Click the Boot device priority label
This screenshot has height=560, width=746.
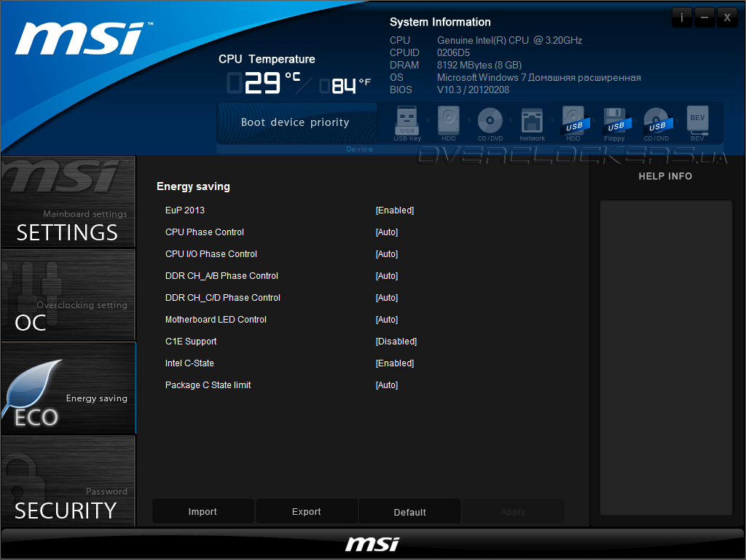tap(295, 122)
